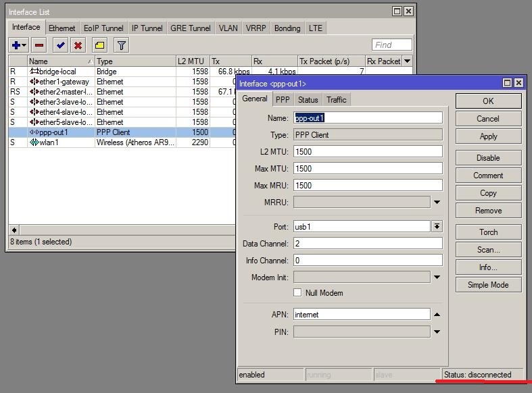532x393 pixels.
Task: Open the Port usb1 dropdown
Action: (437, 227)
